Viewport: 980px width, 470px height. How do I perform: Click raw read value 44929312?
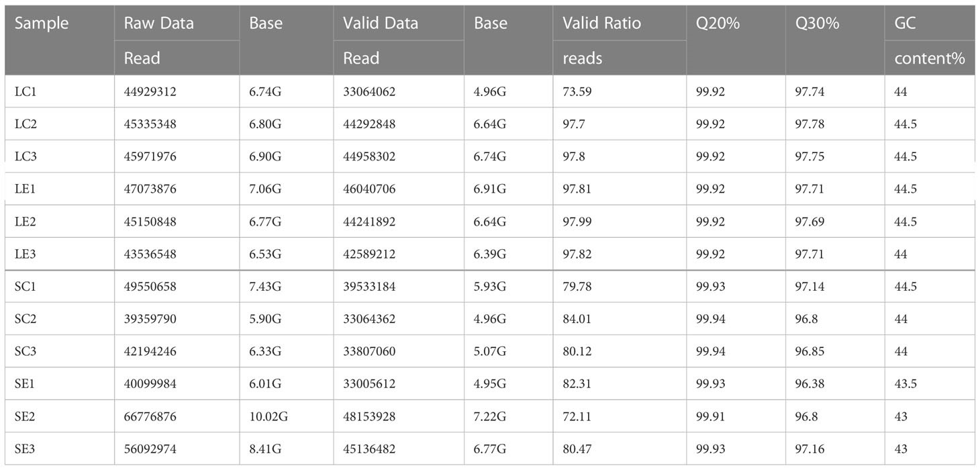pos(150,92)
